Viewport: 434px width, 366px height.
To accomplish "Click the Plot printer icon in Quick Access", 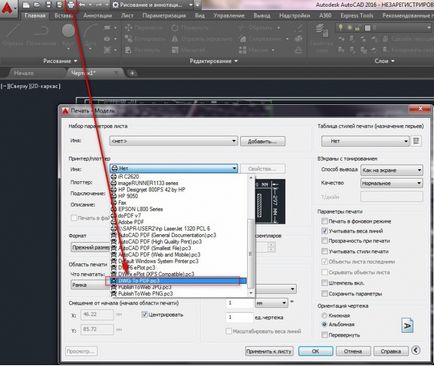I will (x=71, y=5).
